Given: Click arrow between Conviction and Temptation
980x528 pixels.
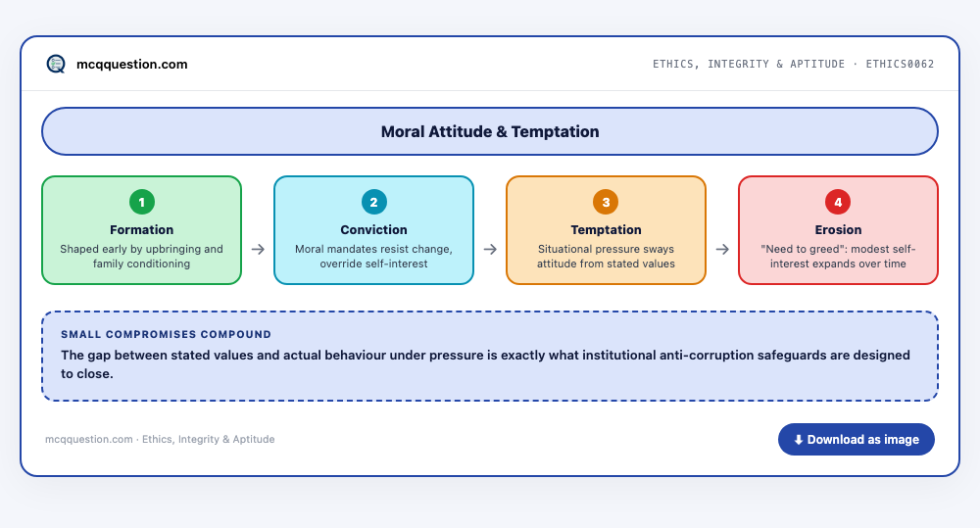Looking at the screenshot, I should click(x=490, y=250).
